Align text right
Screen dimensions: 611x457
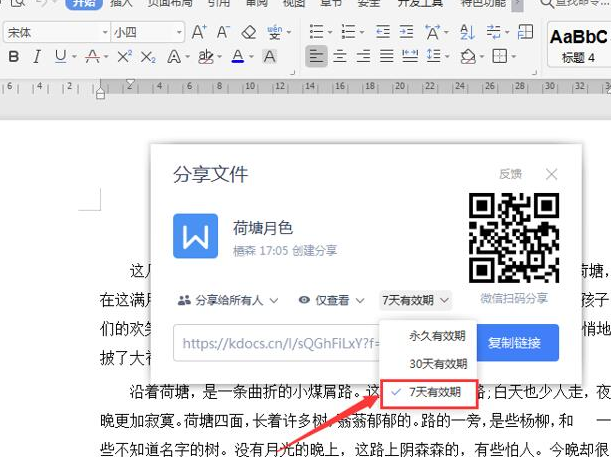[363, 57]
